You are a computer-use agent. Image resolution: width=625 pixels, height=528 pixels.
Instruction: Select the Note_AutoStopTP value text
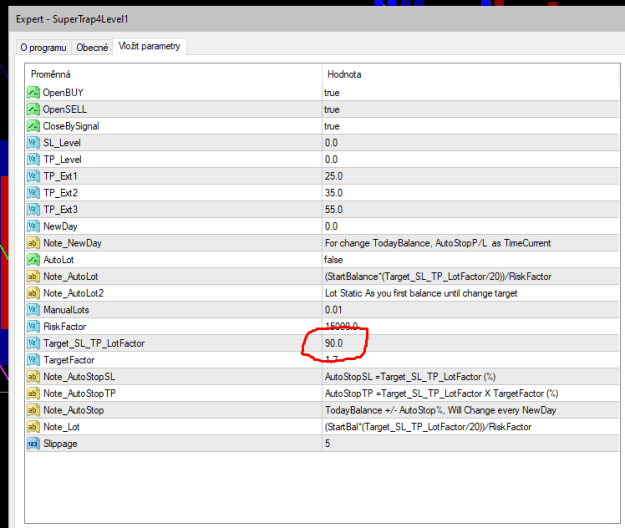[441, 394]
